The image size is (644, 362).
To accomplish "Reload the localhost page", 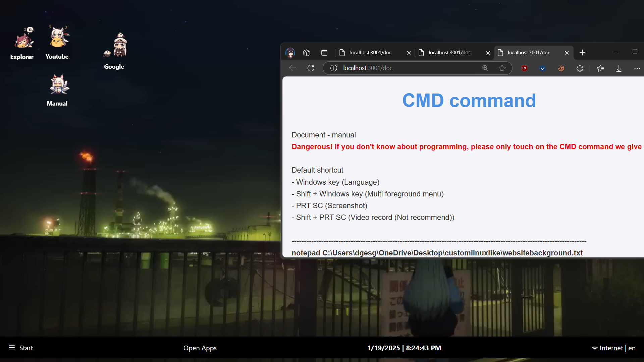I will (311, 68).
